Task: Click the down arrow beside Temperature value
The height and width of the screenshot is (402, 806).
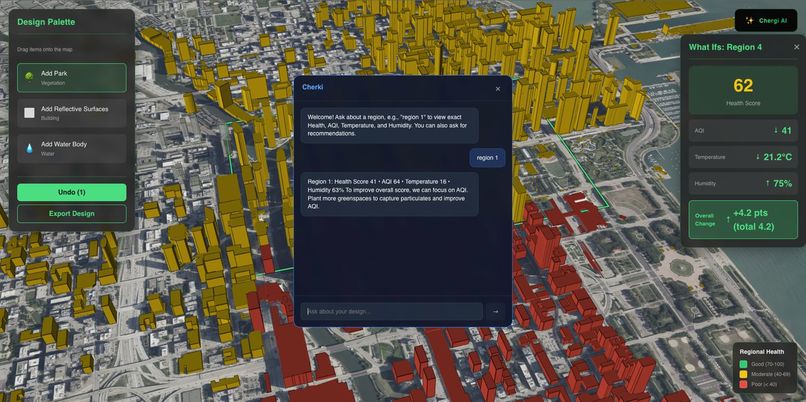Action: [x=758, y=157]
